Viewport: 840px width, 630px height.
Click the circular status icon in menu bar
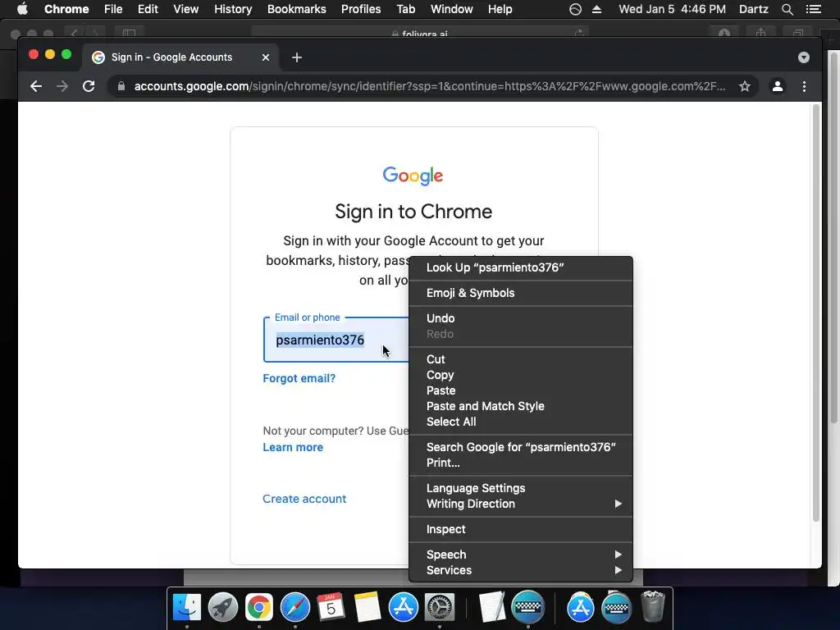coord(575,9)
